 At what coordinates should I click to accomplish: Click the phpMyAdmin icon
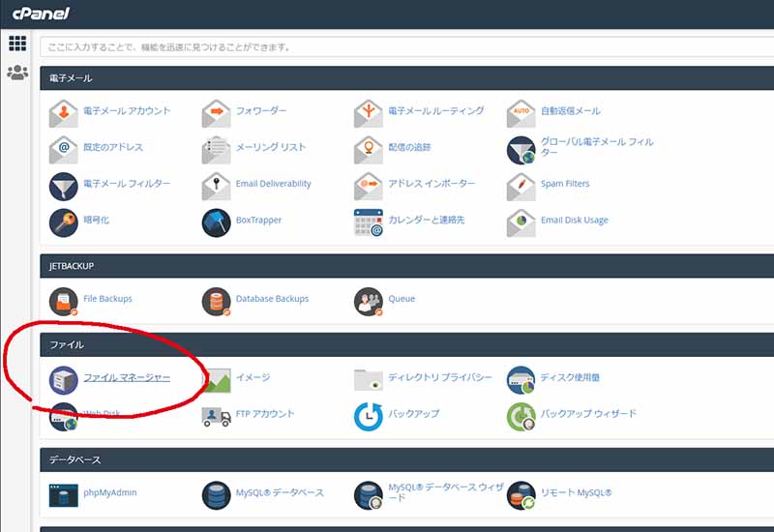(64, 494)
